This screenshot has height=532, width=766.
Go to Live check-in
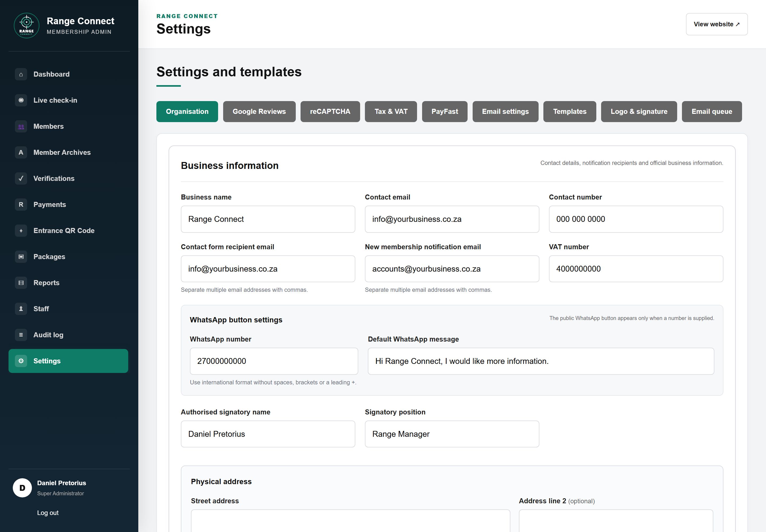[x=68, y=100]
